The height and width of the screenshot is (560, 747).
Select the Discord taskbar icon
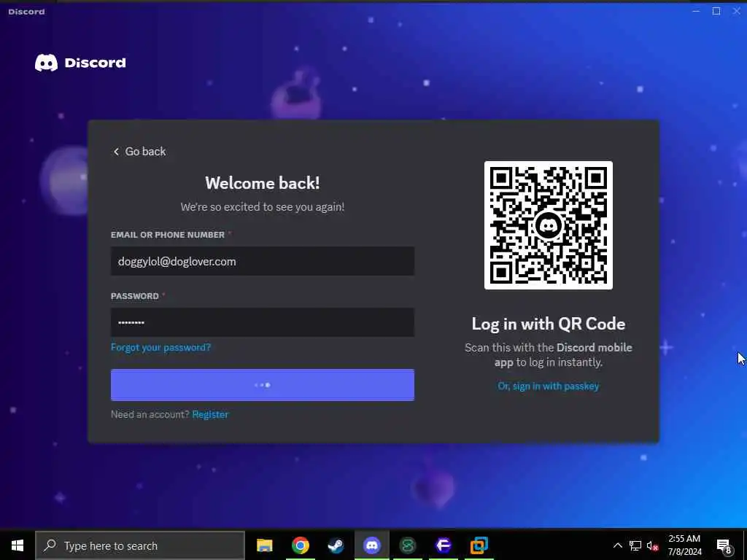point(371,545)
